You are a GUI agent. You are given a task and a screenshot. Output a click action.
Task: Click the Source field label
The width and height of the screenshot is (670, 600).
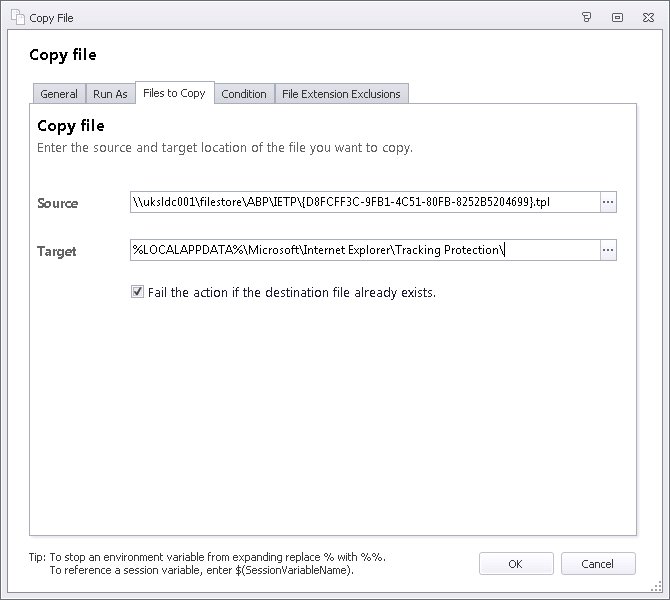58,203
